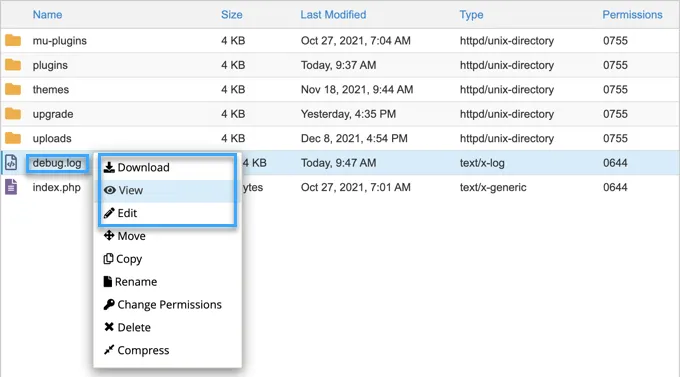Image resolution: width=680 pixels, height=377 pixels.
Task: Click the Yesterday, 4:35 PM date cell
Action: [x=348, y=114]
